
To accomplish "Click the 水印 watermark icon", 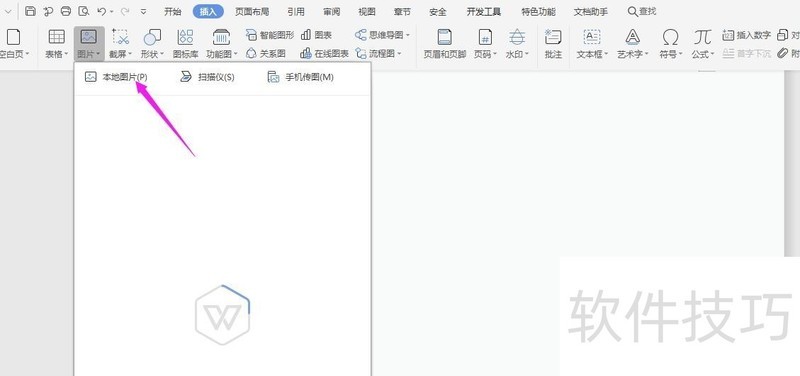I will click(517, 37).
